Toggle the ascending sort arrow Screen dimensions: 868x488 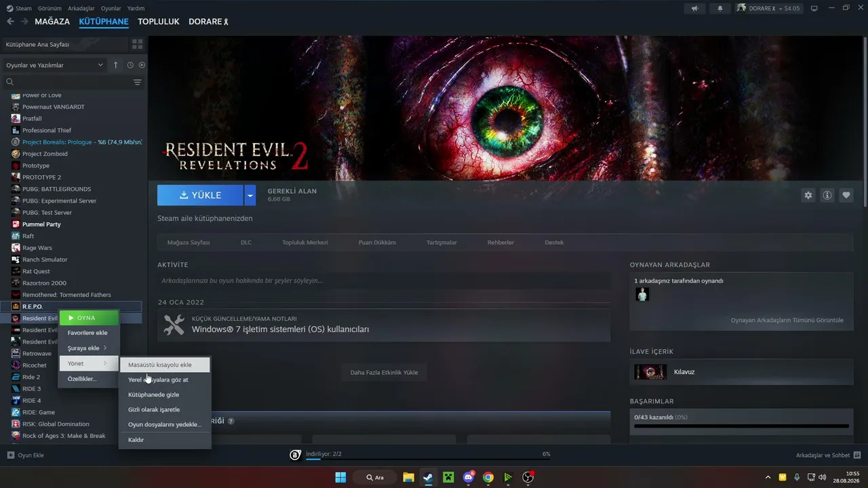115,65
